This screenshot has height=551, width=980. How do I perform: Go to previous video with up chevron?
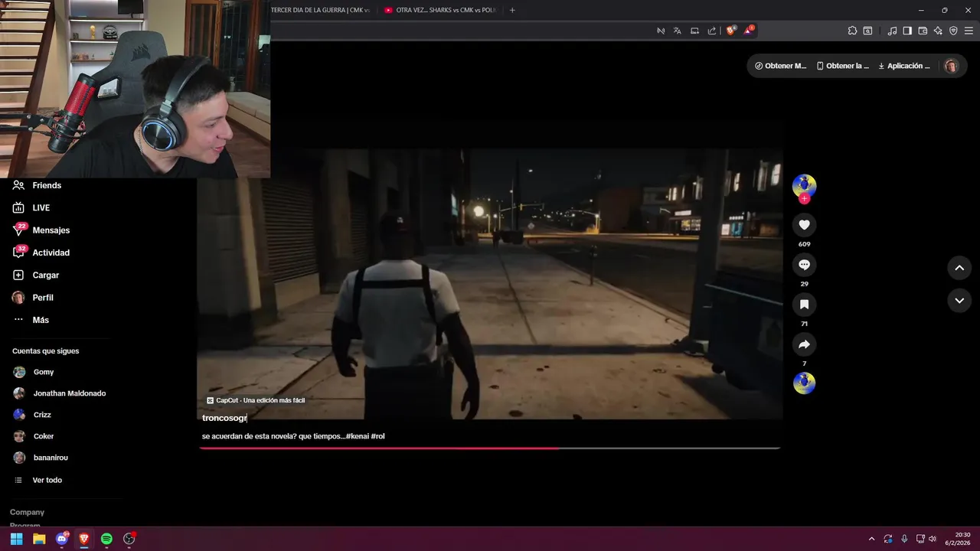959,268
